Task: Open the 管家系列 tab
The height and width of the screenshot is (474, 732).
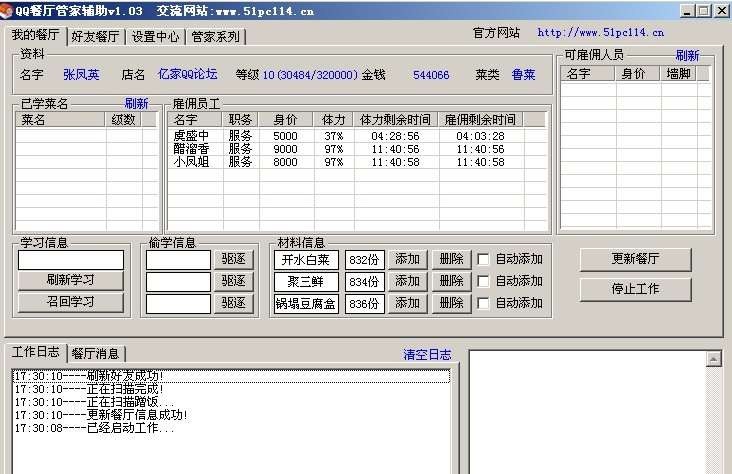Action: coord(215,36)
